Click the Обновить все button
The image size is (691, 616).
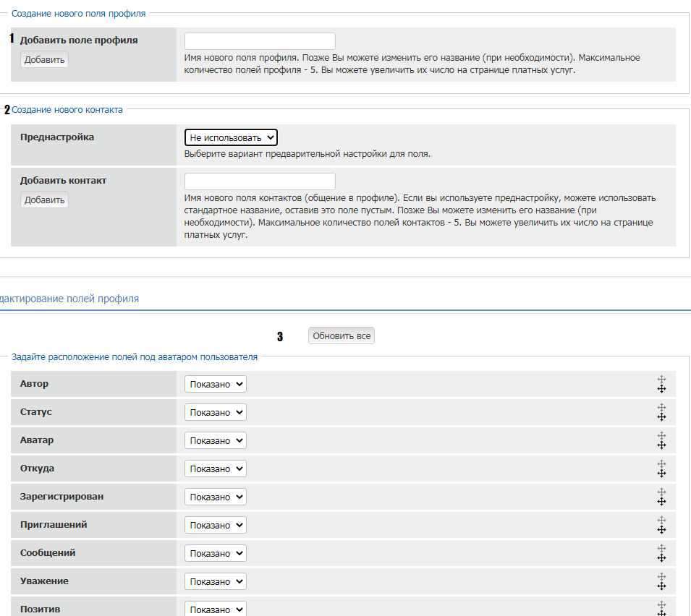(x=342, y=336)
